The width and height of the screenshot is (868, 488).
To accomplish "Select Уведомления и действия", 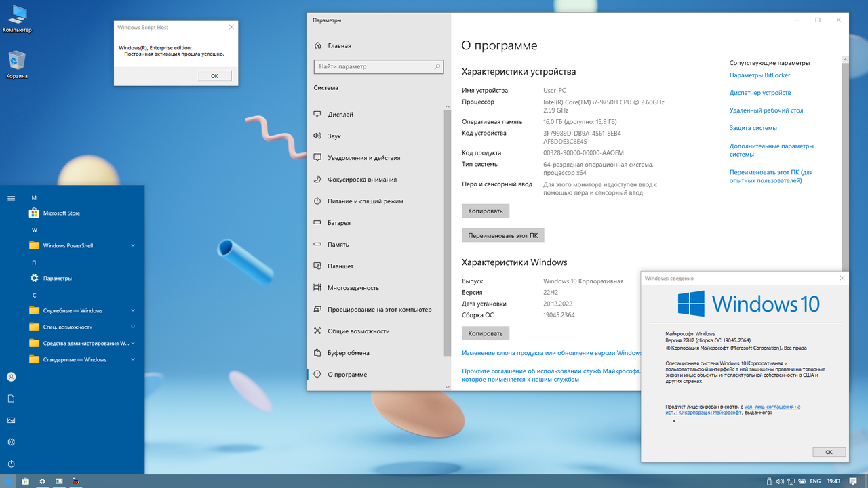I will click(375, 158).
